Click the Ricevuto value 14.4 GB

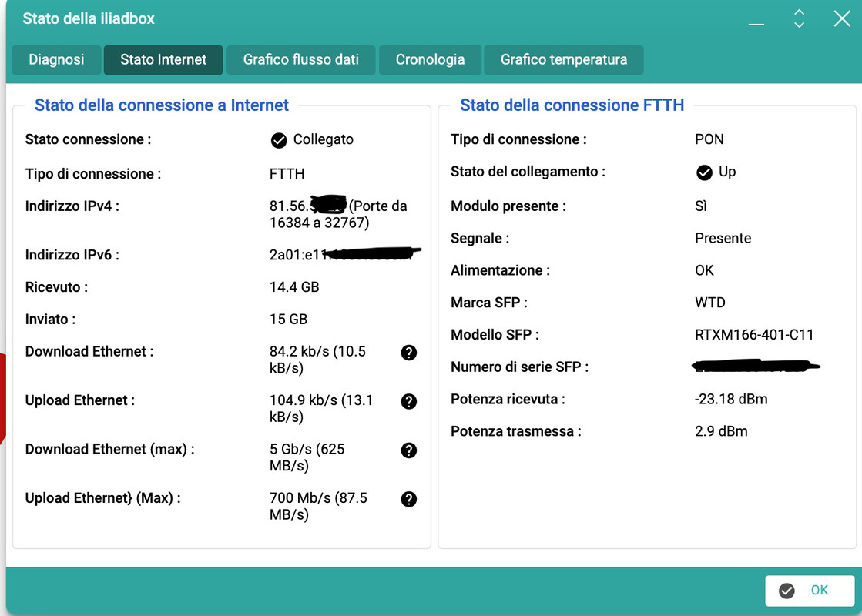[294, 287]
